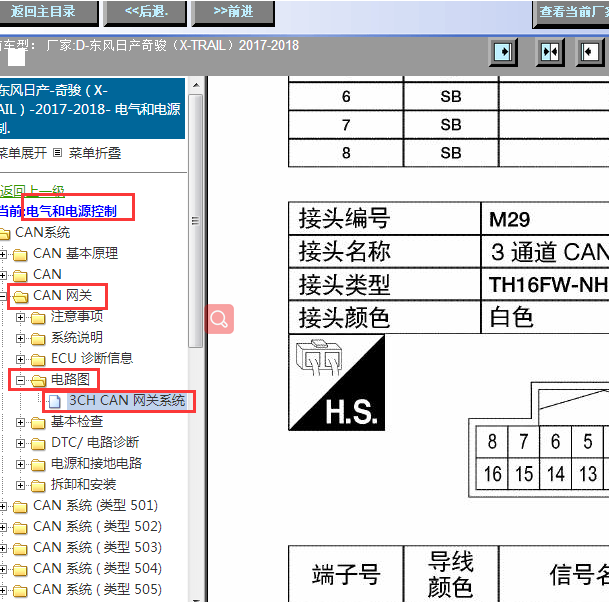The image size is (609, 602).
Task: Go back with the <<后退 button
Action: coord(146,12)
